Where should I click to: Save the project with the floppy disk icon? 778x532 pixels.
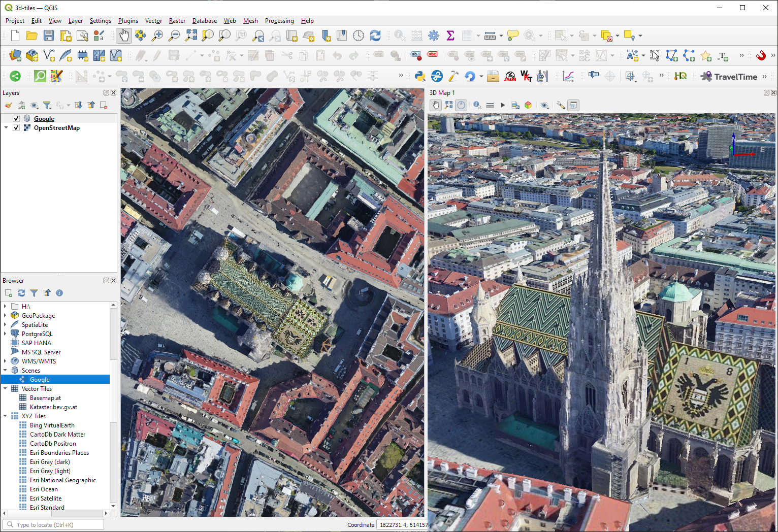coord(49,36)
